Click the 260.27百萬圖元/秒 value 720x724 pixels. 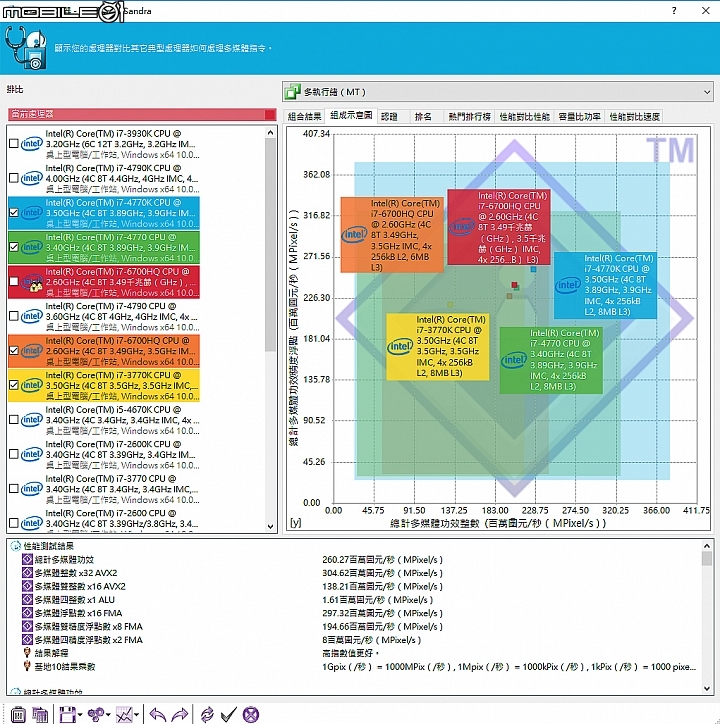[x=382, y=560]
